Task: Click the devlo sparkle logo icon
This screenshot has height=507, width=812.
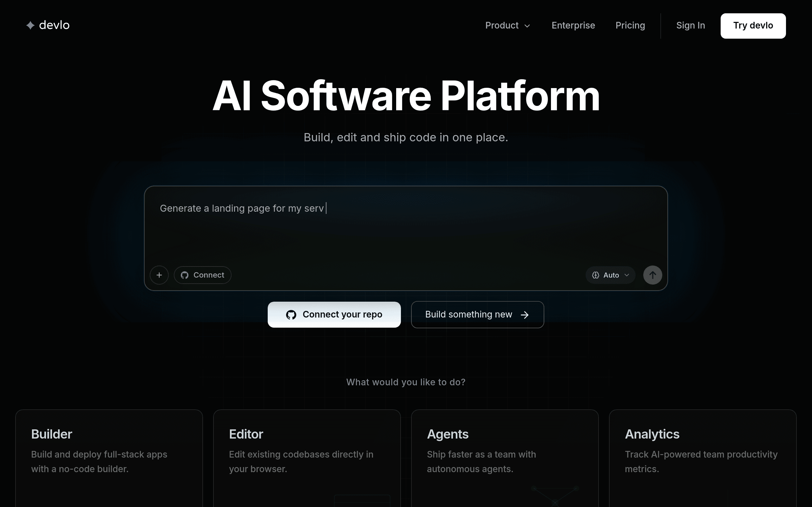Action: click(x=30, y=25)
